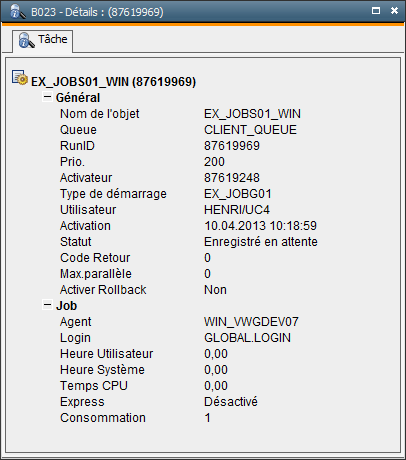
Task: Maximize the B023 Détails window
Action: tap(376, 11)
